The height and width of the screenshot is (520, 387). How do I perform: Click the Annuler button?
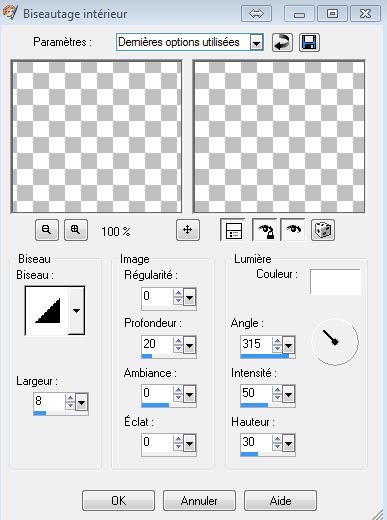pos(199,500)
